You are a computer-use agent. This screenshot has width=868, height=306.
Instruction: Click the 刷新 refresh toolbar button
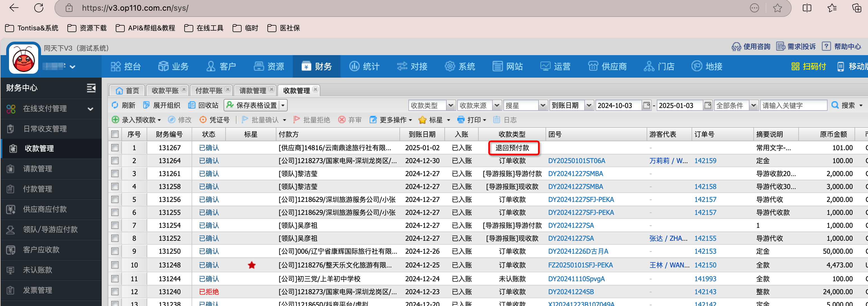(123, 105)
